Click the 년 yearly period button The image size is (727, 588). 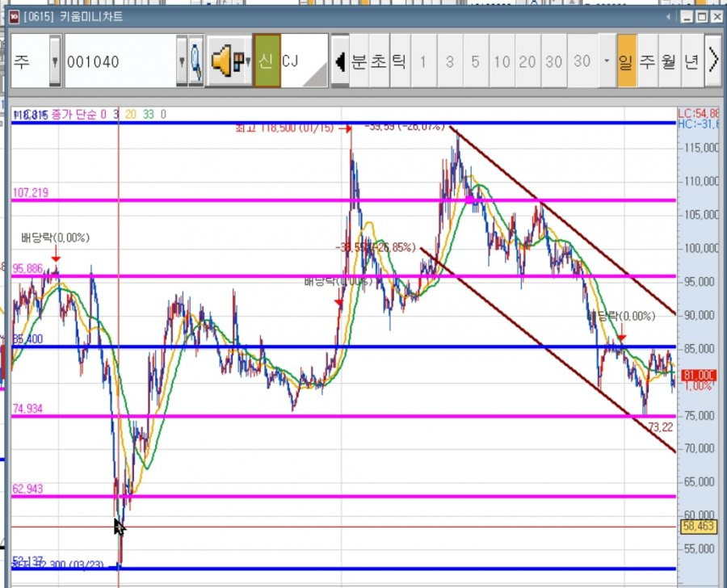691,61
